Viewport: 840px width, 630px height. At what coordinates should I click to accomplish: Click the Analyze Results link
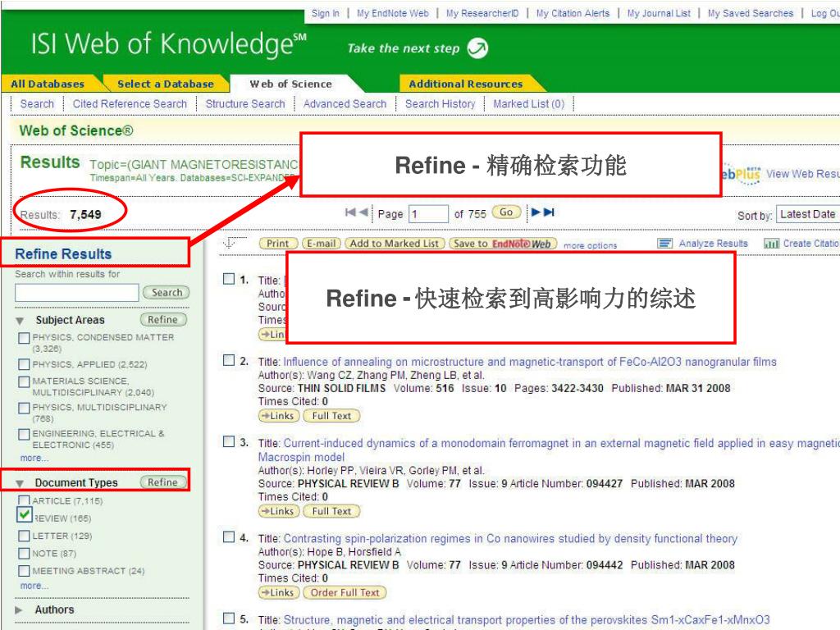(x=713, y=243)
